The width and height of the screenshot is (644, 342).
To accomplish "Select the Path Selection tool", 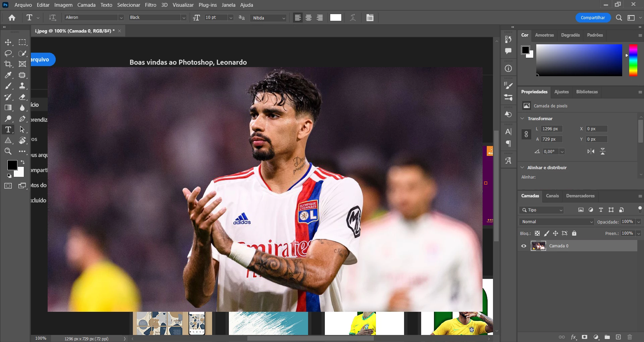I will pyautogui.click(x=22, y=130).
